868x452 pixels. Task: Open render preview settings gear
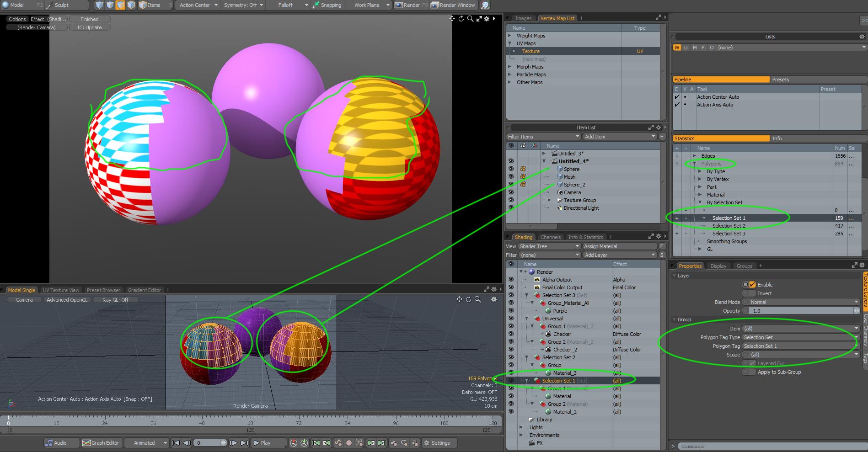pos(487,19)
